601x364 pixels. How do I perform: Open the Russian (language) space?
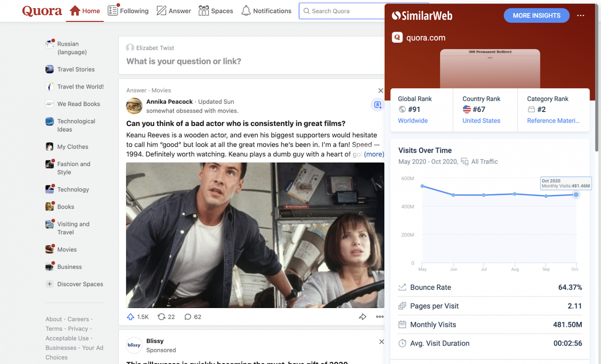[72, 48]
